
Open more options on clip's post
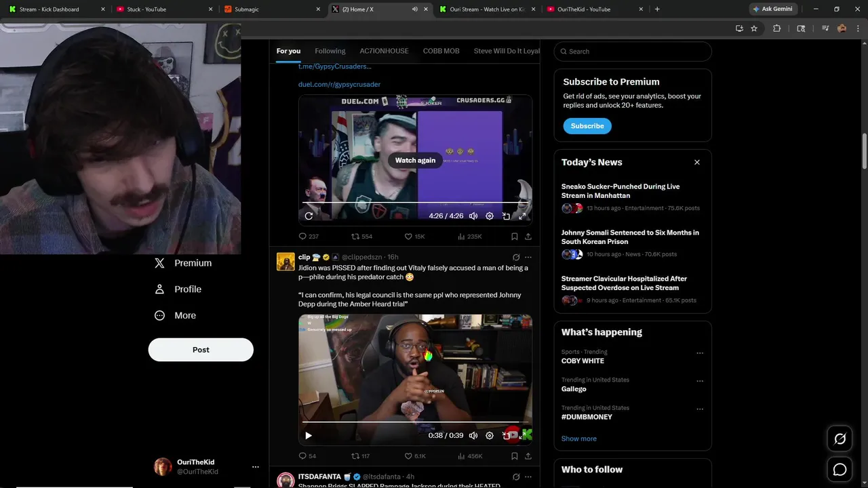point(528,258)
